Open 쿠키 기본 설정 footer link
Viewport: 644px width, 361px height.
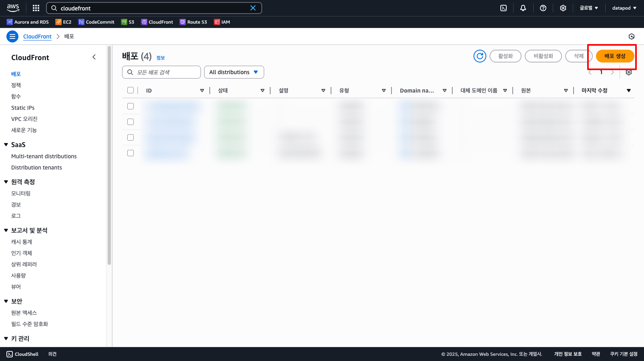click(624, 354)
